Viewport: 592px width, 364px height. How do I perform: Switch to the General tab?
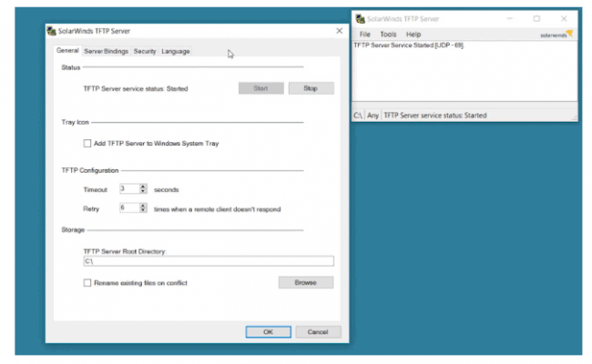67,51
